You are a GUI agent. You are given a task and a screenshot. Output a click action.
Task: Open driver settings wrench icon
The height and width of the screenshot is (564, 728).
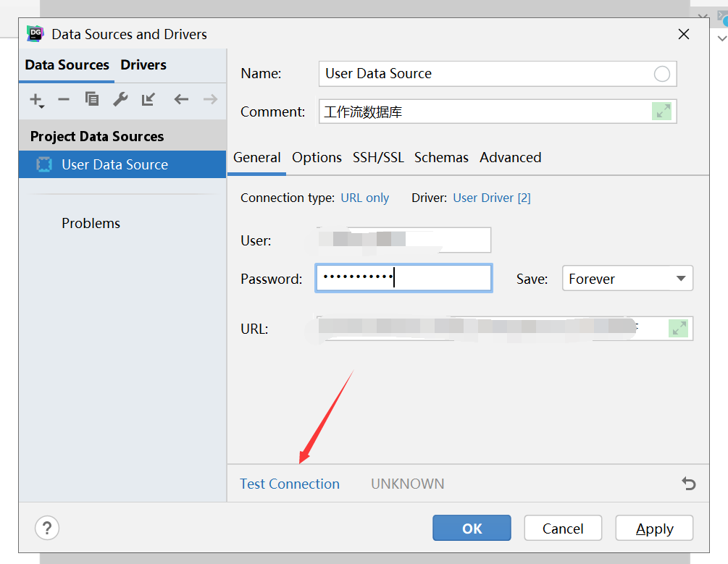click(120, 99)
